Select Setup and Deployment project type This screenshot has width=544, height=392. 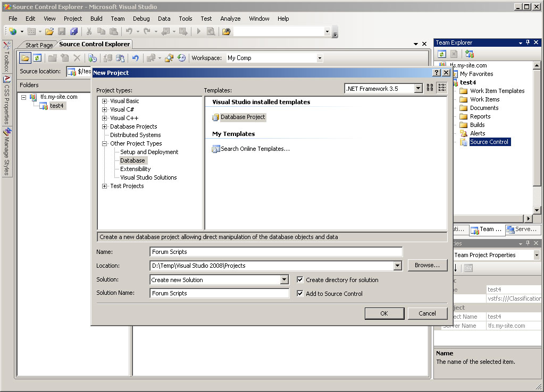[149, 152]
